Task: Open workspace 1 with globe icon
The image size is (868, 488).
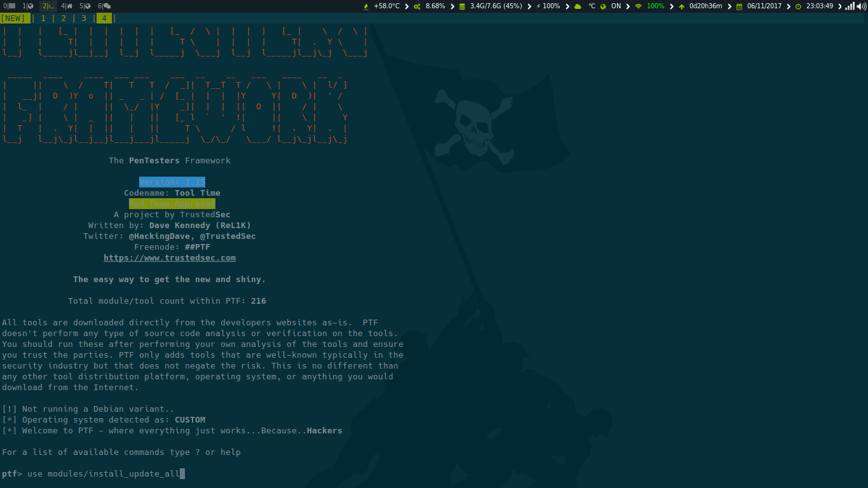Action: tap(28, 6)
